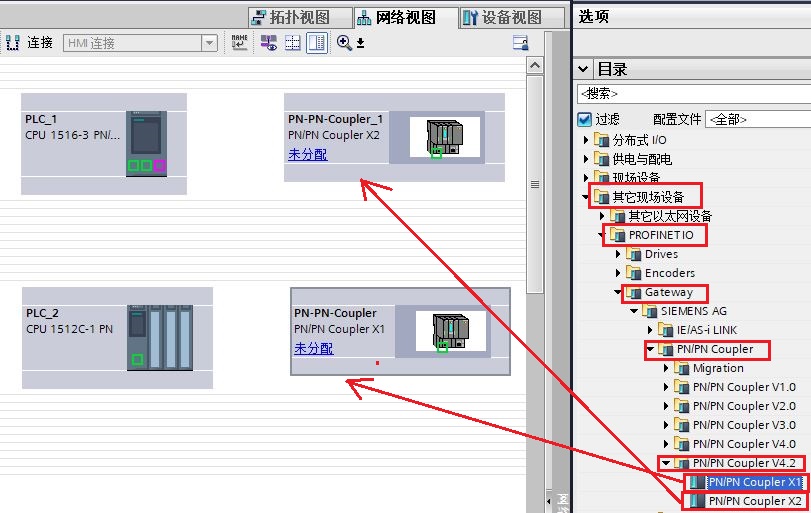Expand the Encoders folder

tap(618, 273)
